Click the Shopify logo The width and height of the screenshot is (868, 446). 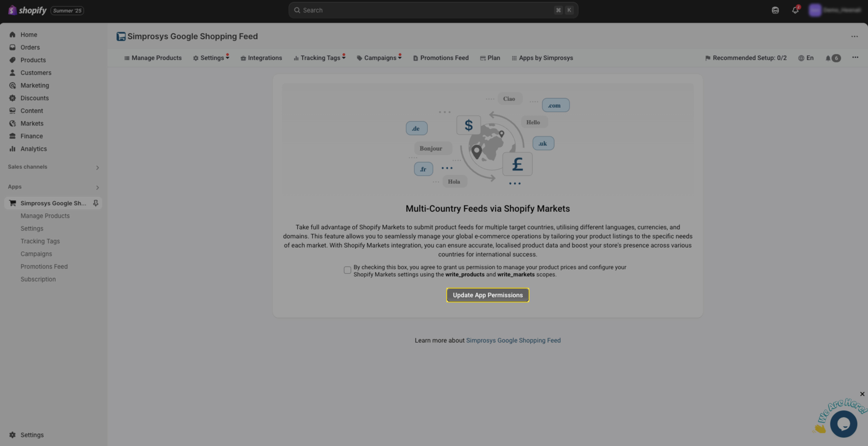click(27, 10)
